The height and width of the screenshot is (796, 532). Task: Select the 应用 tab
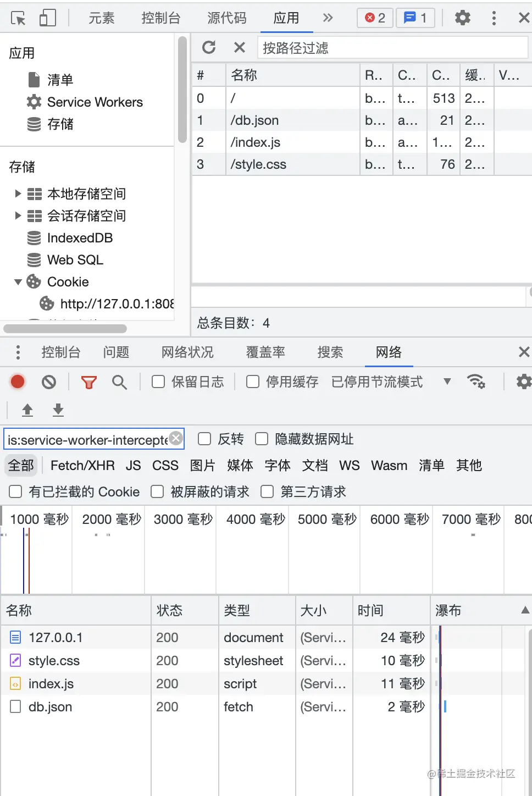point(286,18)
